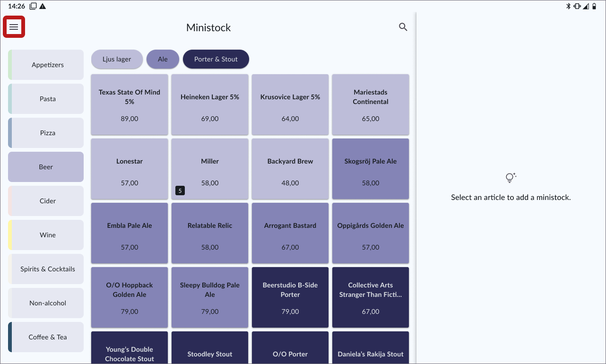Select the Pasta category
This screenshot has width=606, height=364.
pyautogui.click(x=46, y=99)
